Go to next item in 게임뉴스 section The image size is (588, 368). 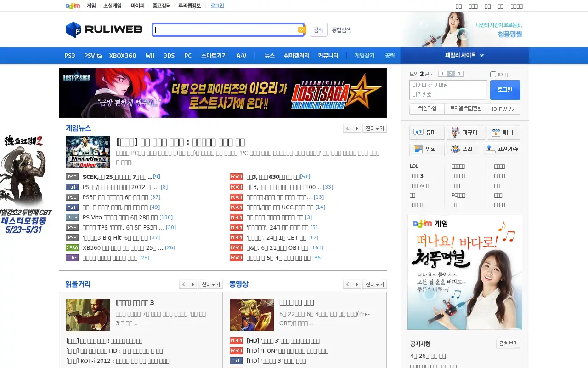click(356, 128)
